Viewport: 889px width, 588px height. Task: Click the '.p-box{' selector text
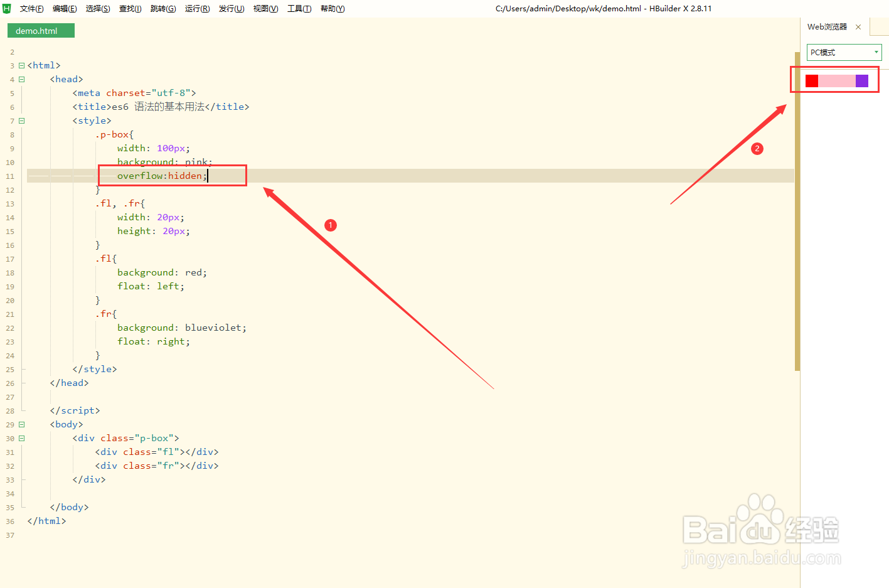114,134
